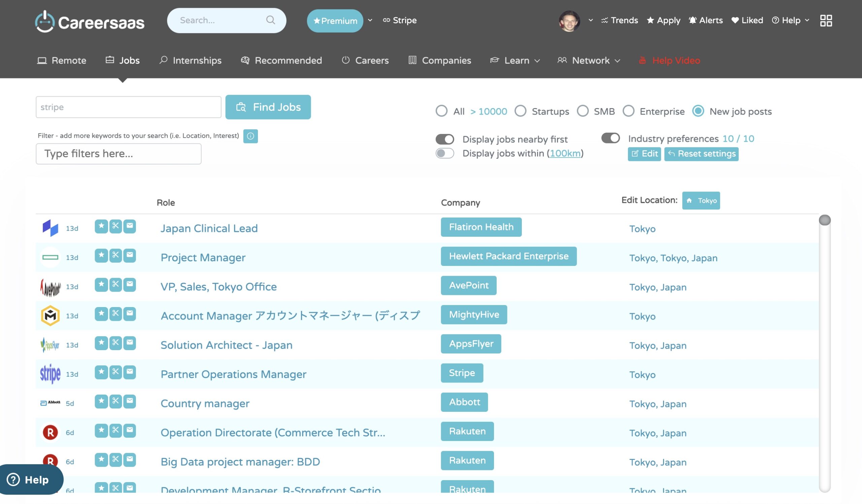
Task: Open the Help dropdown in top bar
Action: (x=791, y=21)
